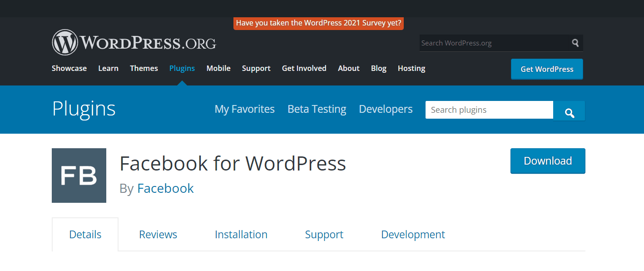The width and height of the screenshot is (644, 271).
Task: Go to the About menu item
Action: pyautogui.click(x=349, y=68)
